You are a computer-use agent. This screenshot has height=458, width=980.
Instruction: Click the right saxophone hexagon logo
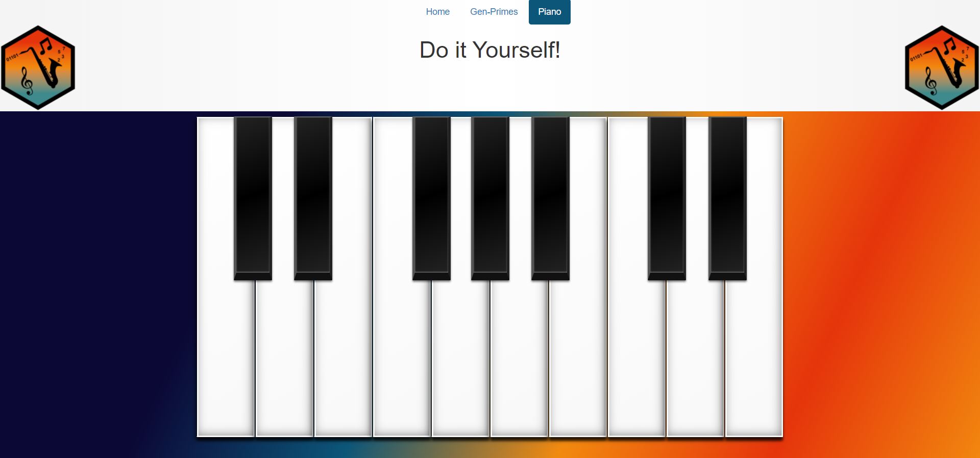[x=942, y=67]
